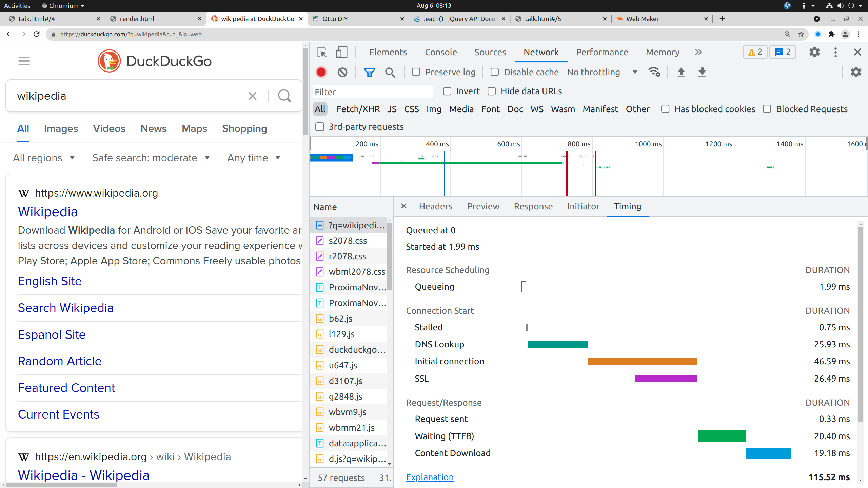The image size is (868, 488).
Task: Toggle the network filter funnel icon
Action: tap(369, 72)
